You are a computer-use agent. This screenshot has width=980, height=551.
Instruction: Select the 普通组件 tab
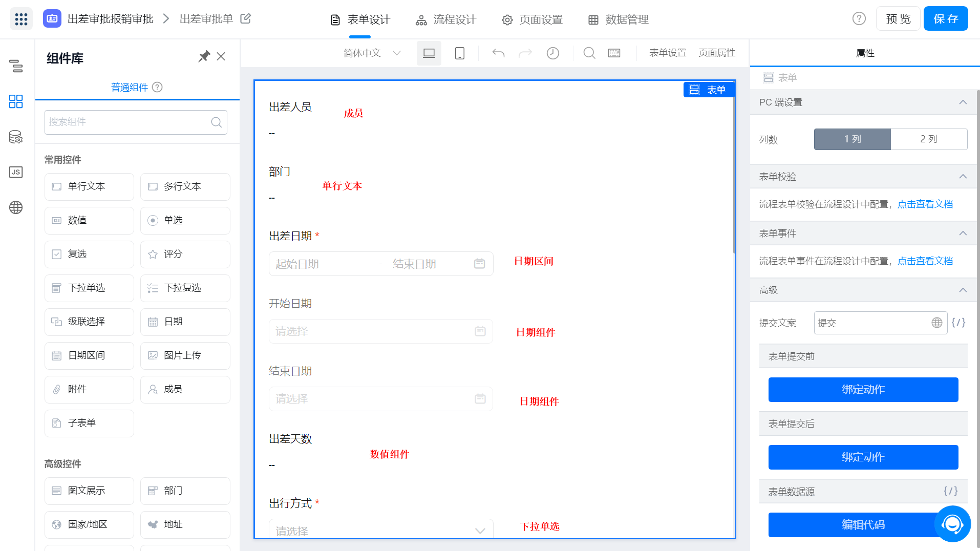[130, 87]
